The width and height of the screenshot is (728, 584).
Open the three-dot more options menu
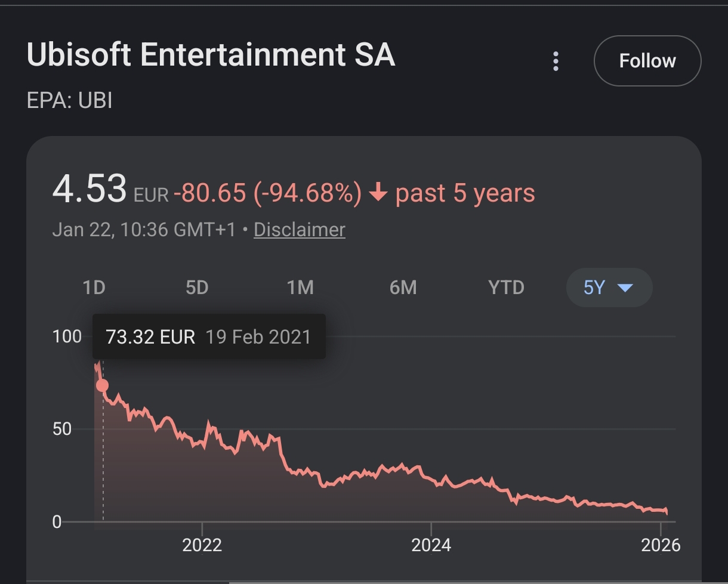pyautogui.click(x=556, y=61)
